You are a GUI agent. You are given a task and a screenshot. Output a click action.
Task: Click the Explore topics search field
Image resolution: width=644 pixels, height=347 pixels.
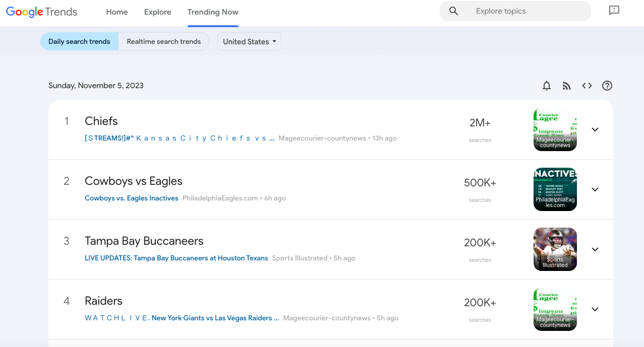[x=524, y=11]
